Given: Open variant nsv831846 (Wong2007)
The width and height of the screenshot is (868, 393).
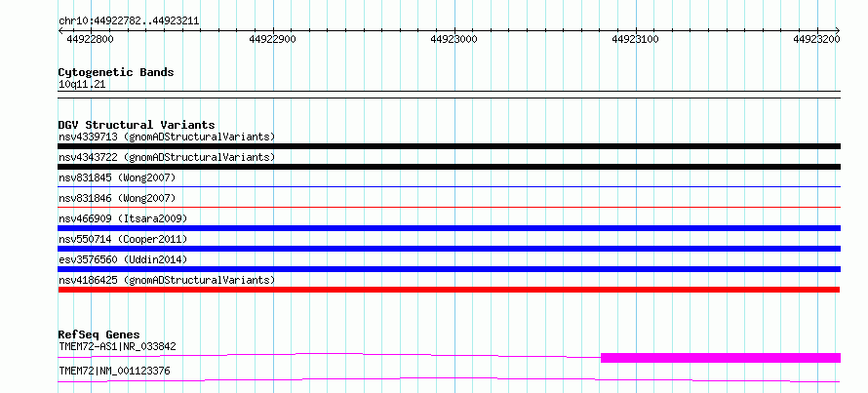Looking at the screenshot, I should 117,198.
